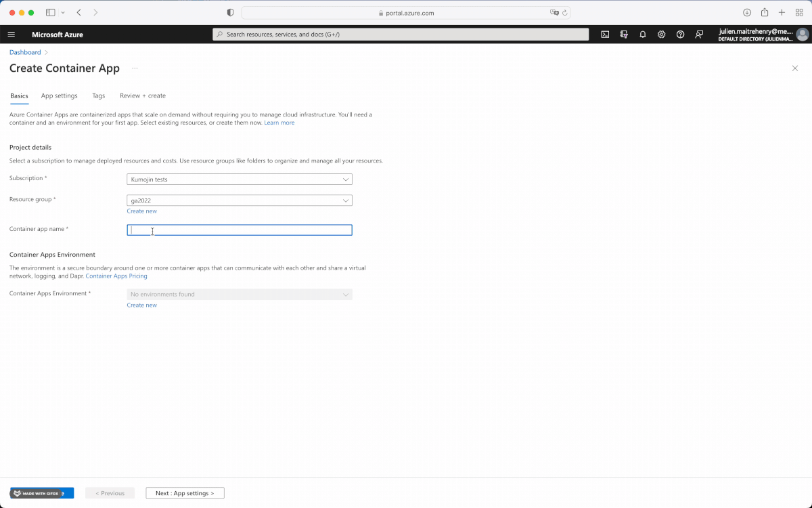The image size is (812, 508).
Task: Open Directories and subscriptions filter icon
Action: point(624,35)
